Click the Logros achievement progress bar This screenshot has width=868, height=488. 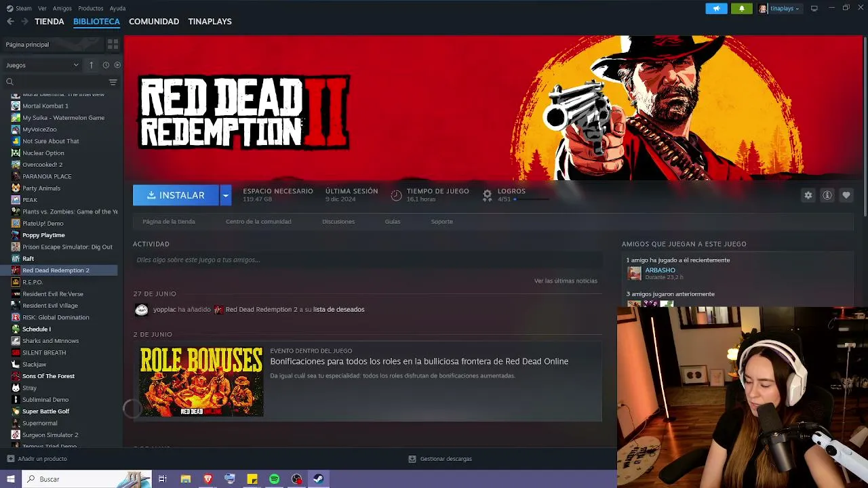[x=531, y=199]
